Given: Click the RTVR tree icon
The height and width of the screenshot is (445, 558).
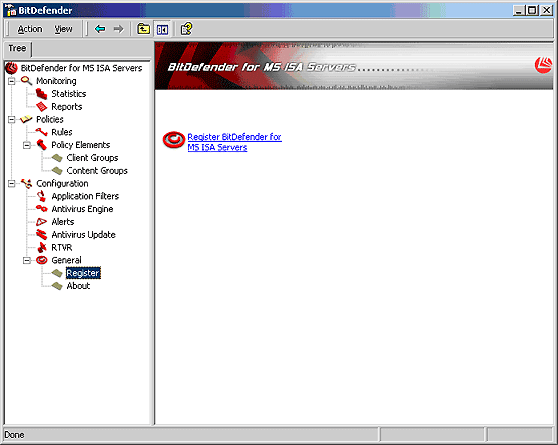Looking at the screenshot, I should [42, 247].
